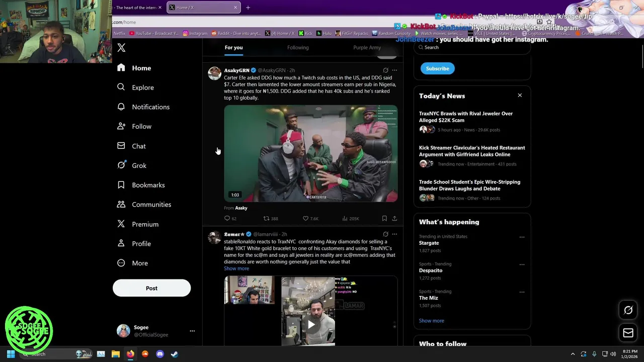Open Discord from the taskbar
644x362 pixels.
point(160,354)
